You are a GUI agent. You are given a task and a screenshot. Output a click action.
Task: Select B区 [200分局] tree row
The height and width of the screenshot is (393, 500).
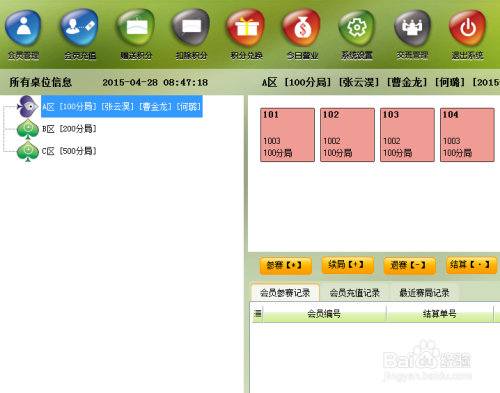[69, 129]
